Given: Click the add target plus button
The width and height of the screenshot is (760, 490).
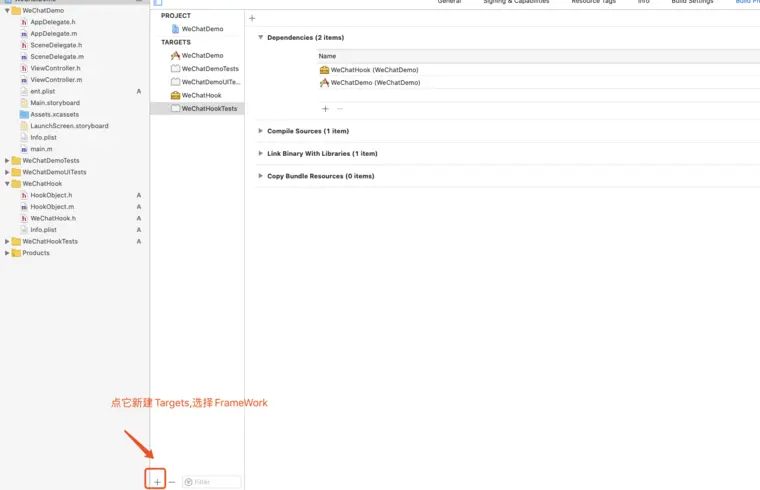Looking at the screenshot, I should point(157,482).
